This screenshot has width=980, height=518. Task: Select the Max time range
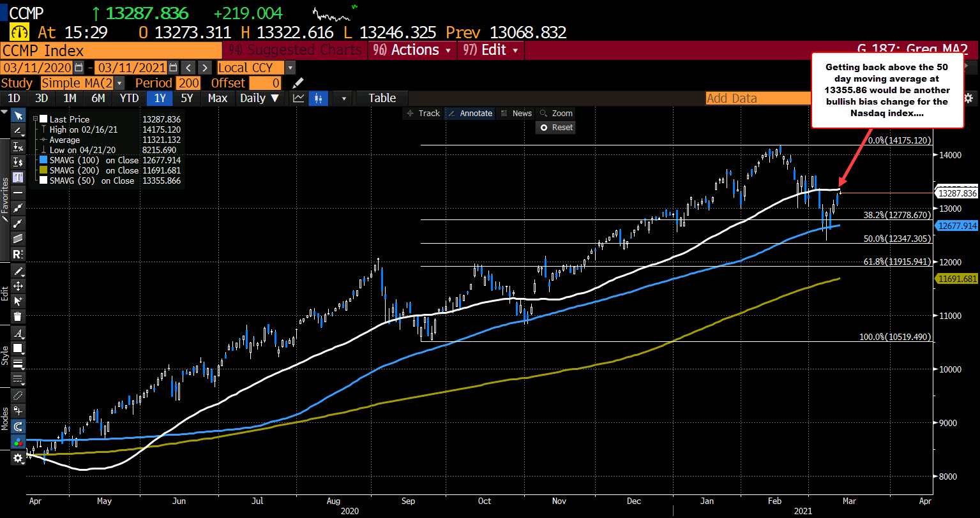click(x=218, y=98)
